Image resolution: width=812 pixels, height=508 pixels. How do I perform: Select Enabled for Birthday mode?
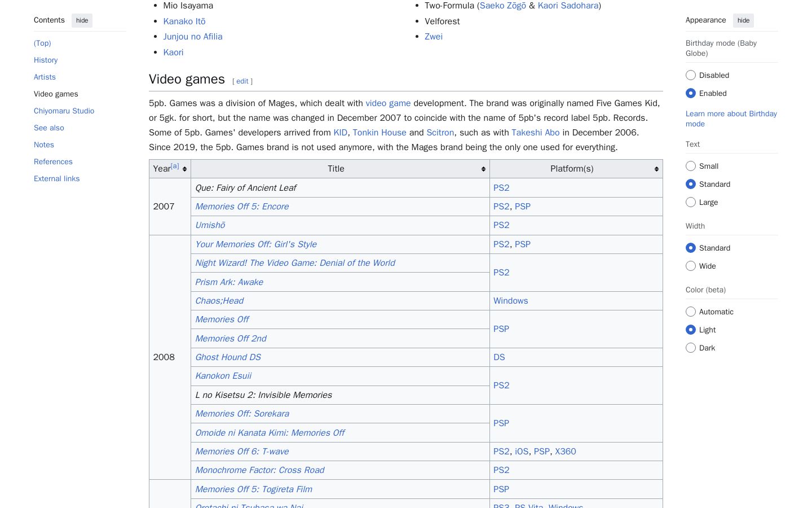tap(691, 93)
